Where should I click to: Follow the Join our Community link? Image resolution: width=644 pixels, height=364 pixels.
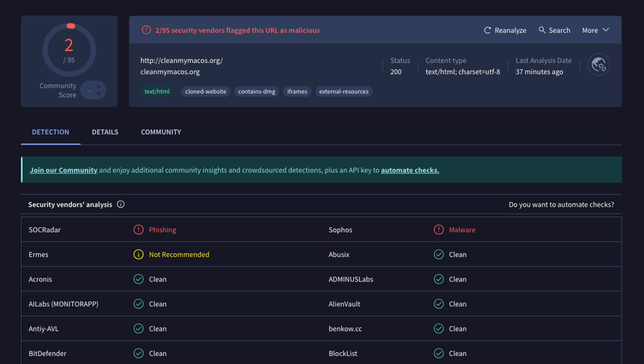[x=64, y=170]
